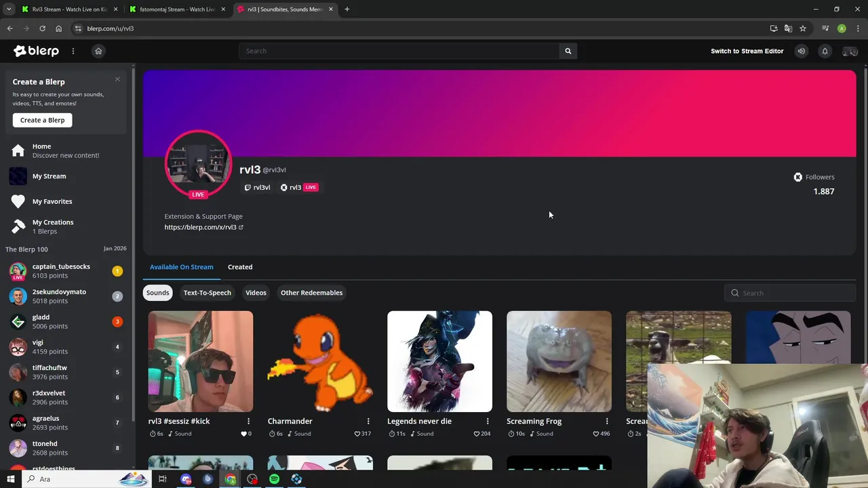Click the gold rank 1 badge
The height and width of the screenshot is (488, 868).
[117, 271]
